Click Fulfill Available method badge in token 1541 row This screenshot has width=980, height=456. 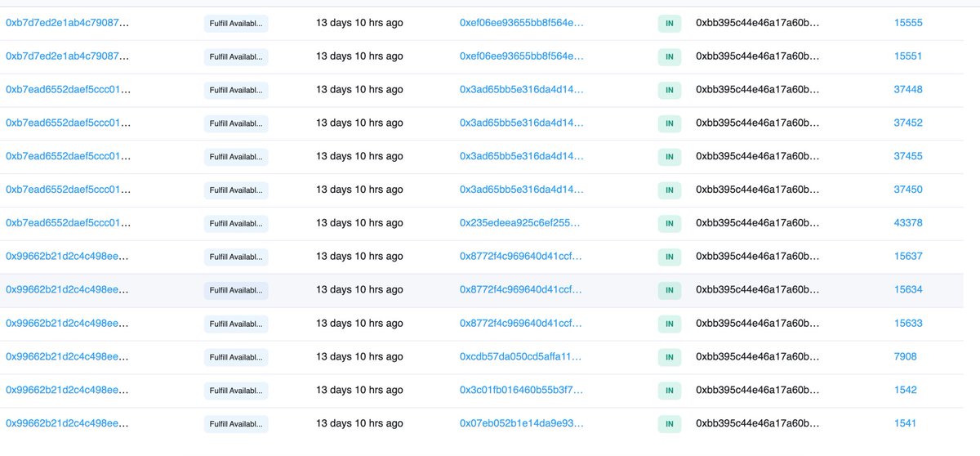tap(236, 424)
